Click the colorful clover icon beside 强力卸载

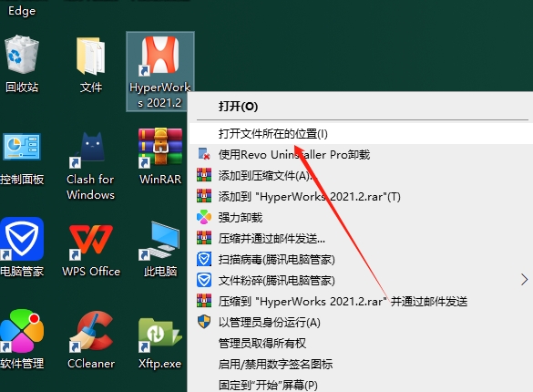coord(204,217)
